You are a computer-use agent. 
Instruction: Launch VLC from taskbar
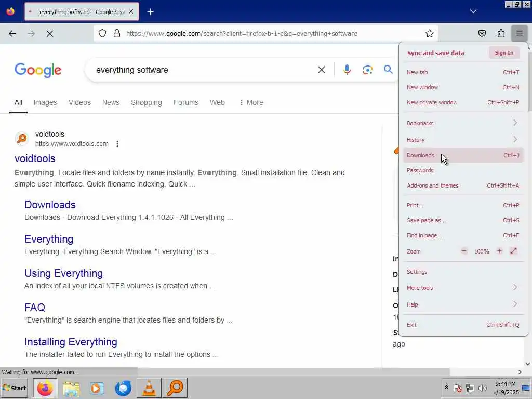149,388
